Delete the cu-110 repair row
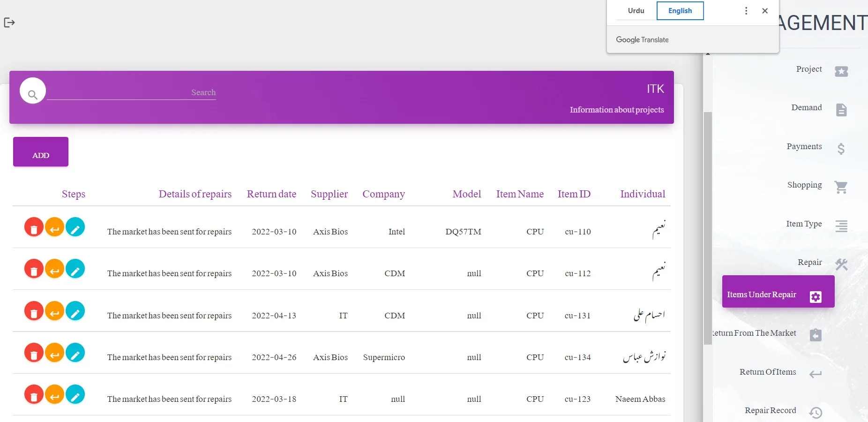 tap(34, 228)
